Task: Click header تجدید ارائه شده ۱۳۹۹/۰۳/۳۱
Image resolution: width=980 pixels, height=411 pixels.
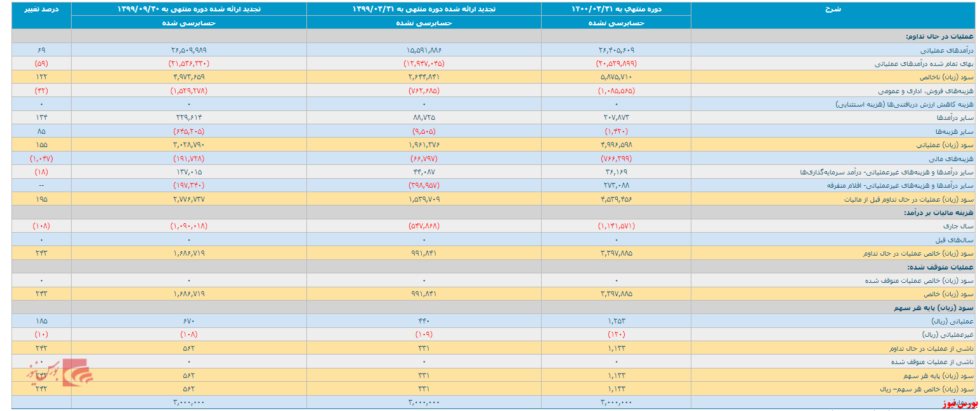Action: pos(424,9)
